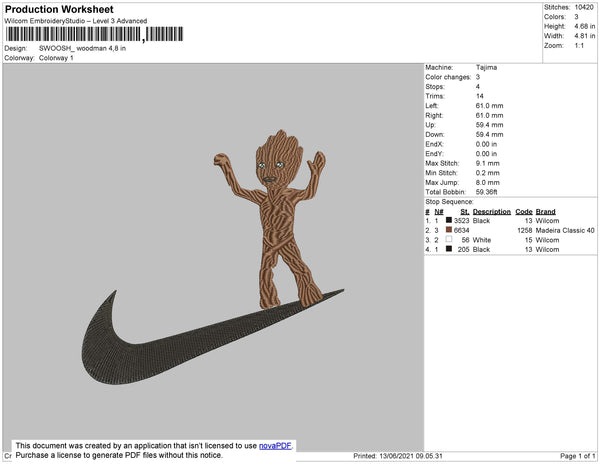
Task: Click the 'N#' column header
Action: click(439, 212)
